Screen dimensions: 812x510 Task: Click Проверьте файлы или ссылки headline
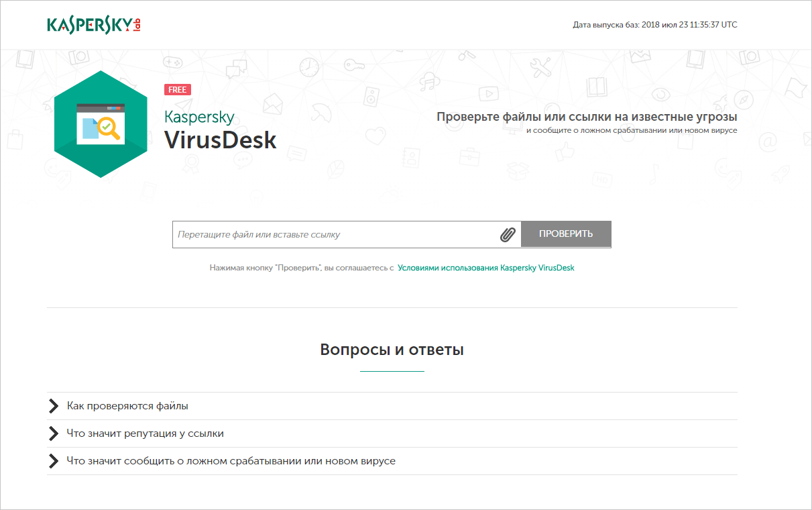click(x=587, y=117)
